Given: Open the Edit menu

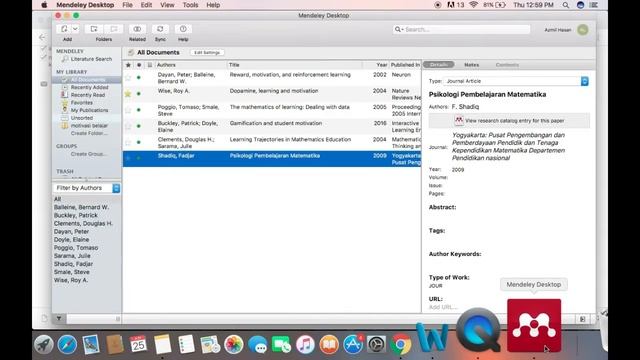Looking at the screenshot, I should click(x=146, y=5).
